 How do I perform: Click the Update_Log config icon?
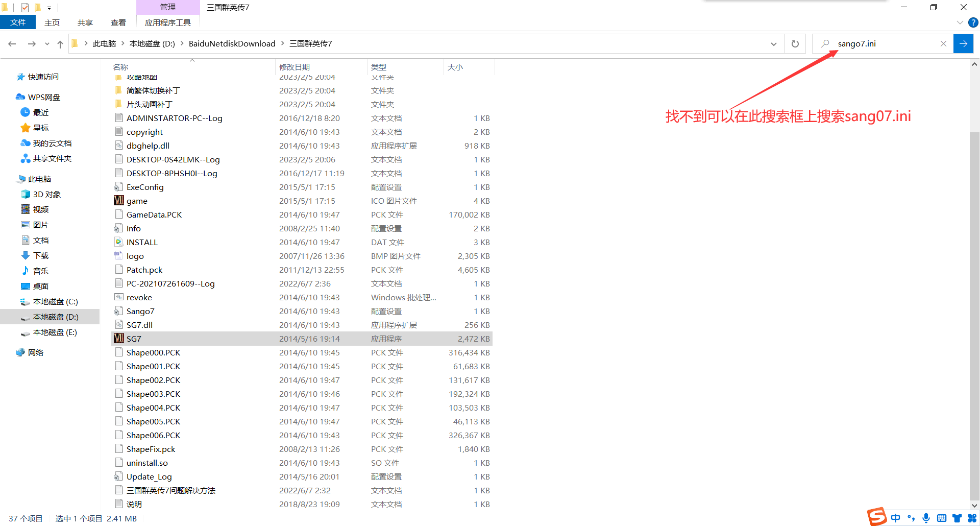coord(119,476)
